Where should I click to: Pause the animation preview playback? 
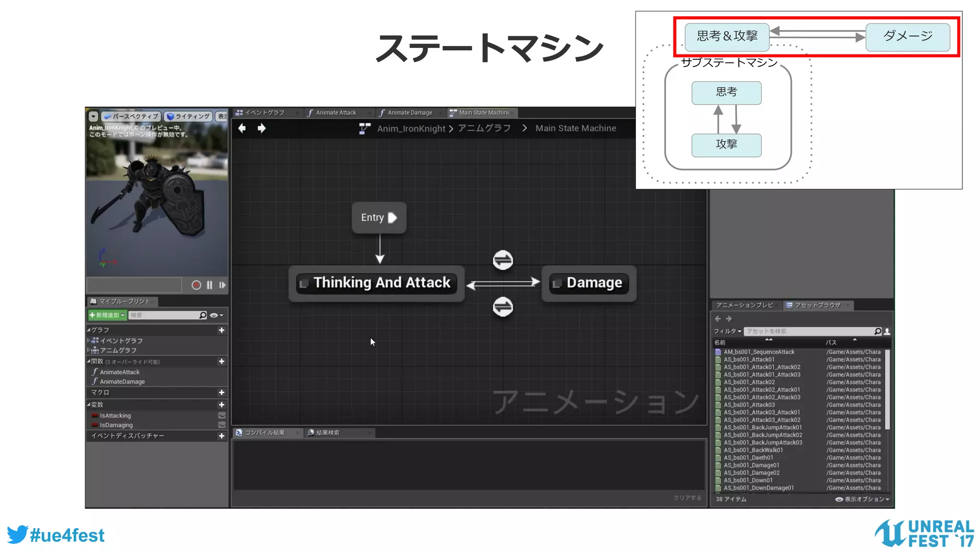pyautogui.click(x=210, y=285)
